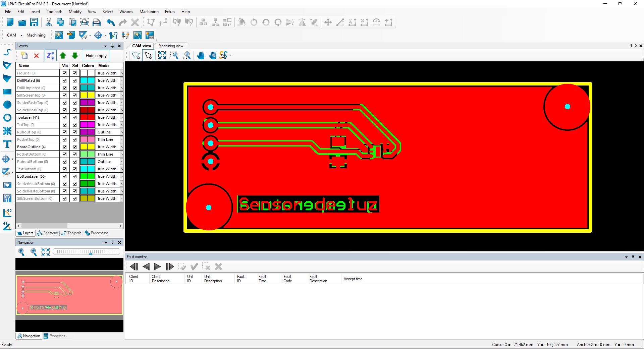Switch to the Geometry panel tab
Viewport: 644px width, 349px height.
click(48, 233)
